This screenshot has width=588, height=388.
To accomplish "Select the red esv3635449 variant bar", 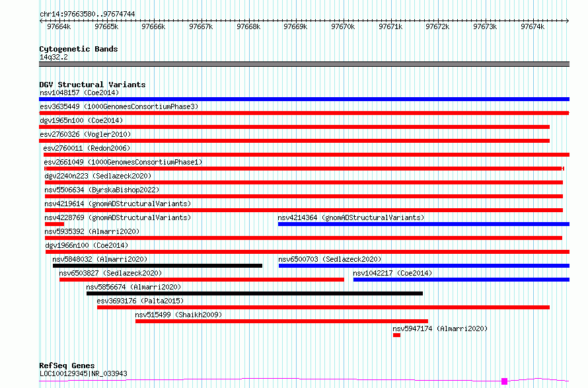I will [304, 113].
